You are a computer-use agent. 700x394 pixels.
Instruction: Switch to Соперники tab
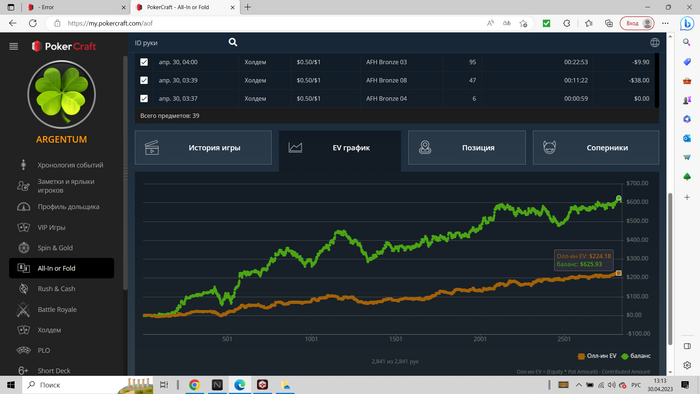point(596,148)
